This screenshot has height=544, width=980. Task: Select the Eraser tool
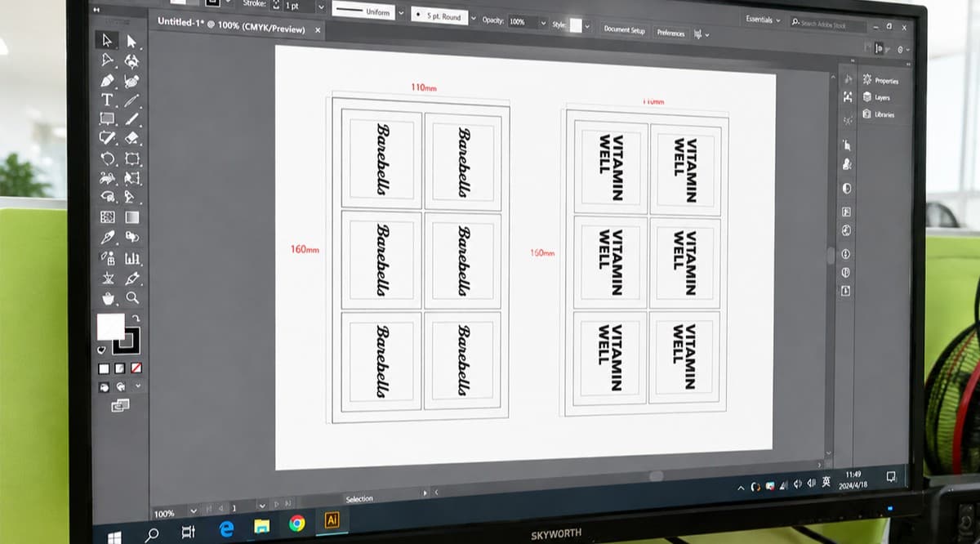[132, 139]
